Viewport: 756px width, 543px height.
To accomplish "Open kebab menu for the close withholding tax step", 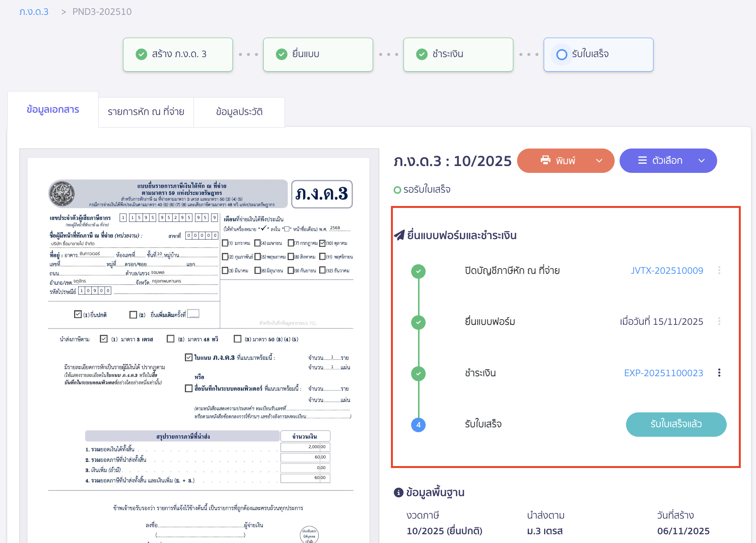I will (719, 270).
